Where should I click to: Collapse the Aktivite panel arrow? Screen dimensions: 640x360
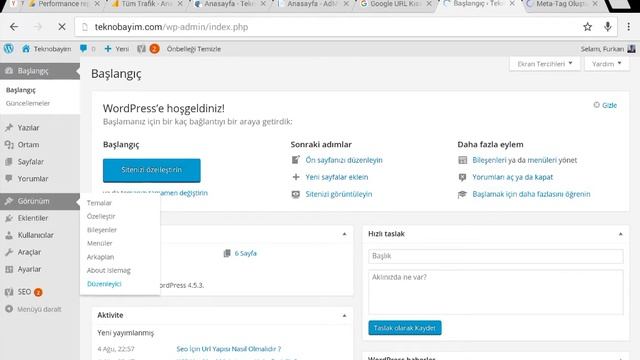(344, 316)
